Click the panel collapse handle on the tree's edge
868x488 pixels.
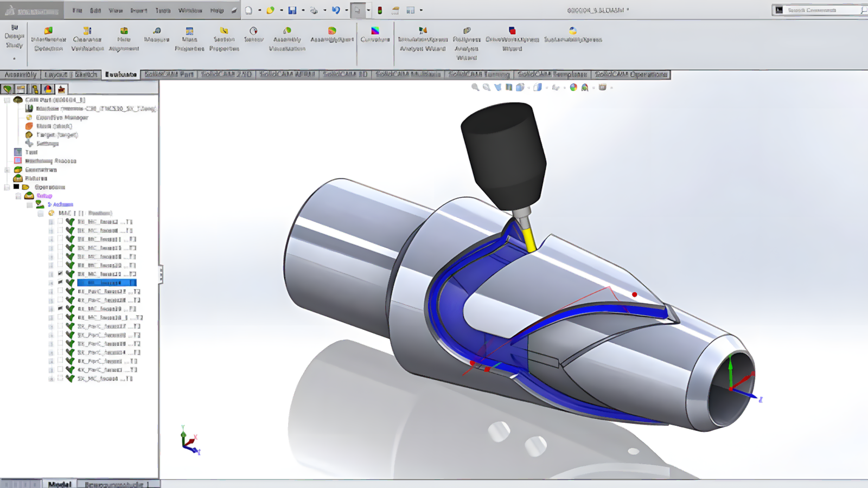coord(161,274)
